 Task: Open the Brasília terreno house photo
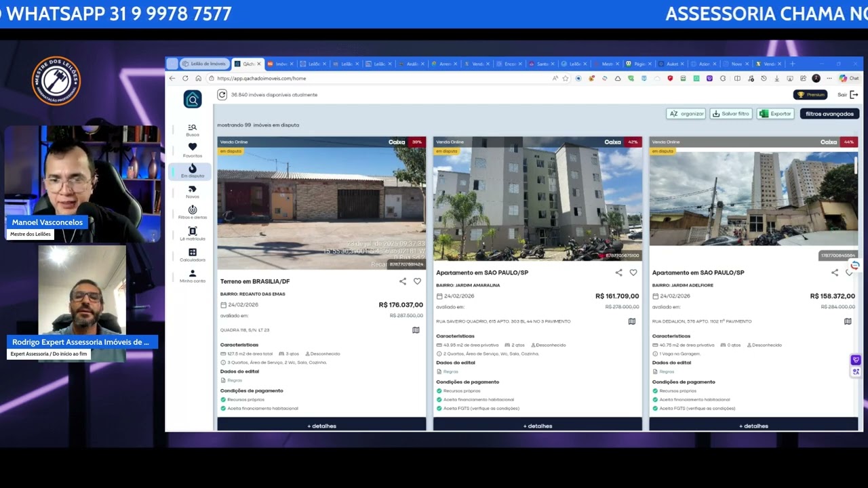tap(321, 203)
